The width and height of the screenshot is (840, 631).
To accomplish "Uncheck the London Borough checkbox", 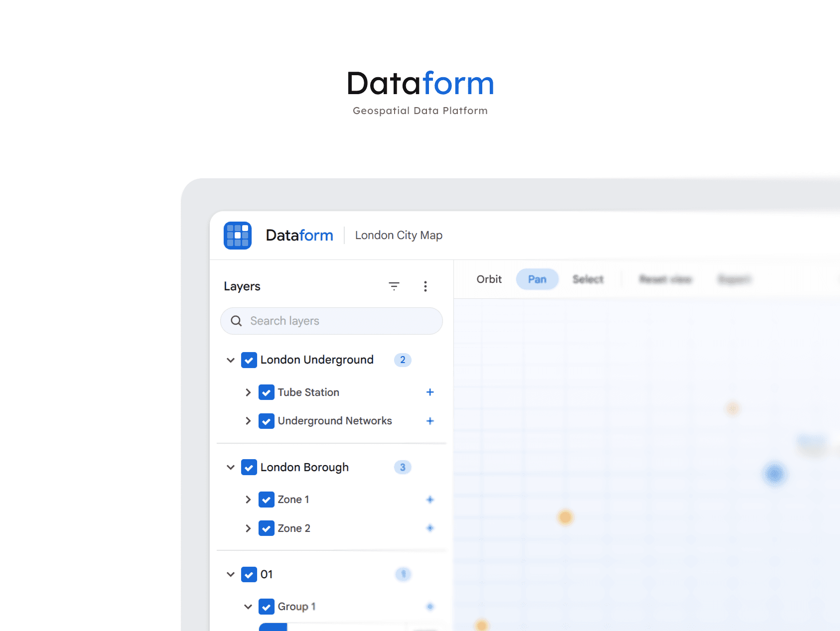I will click(249, 467).
